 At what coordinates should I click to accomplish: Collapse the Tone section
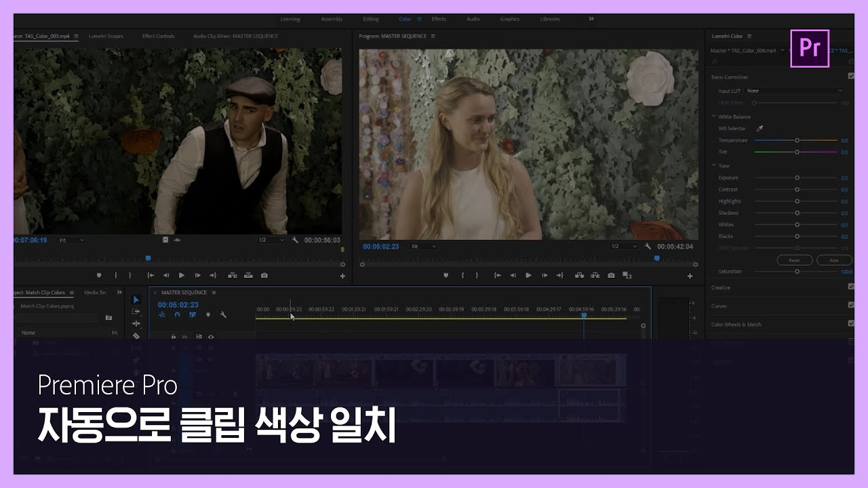(714, 165)
